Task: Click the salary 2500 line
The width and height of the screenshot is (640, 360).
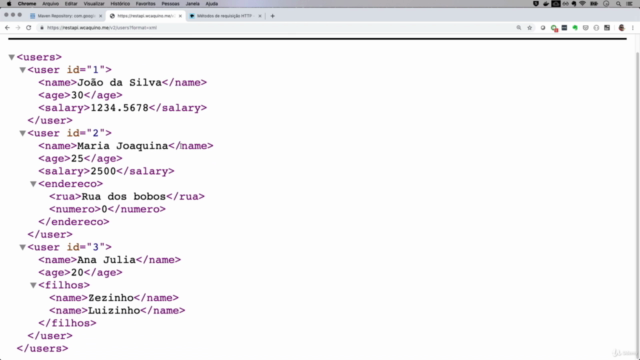Action: pyautogui.click(x=106, y=171)
